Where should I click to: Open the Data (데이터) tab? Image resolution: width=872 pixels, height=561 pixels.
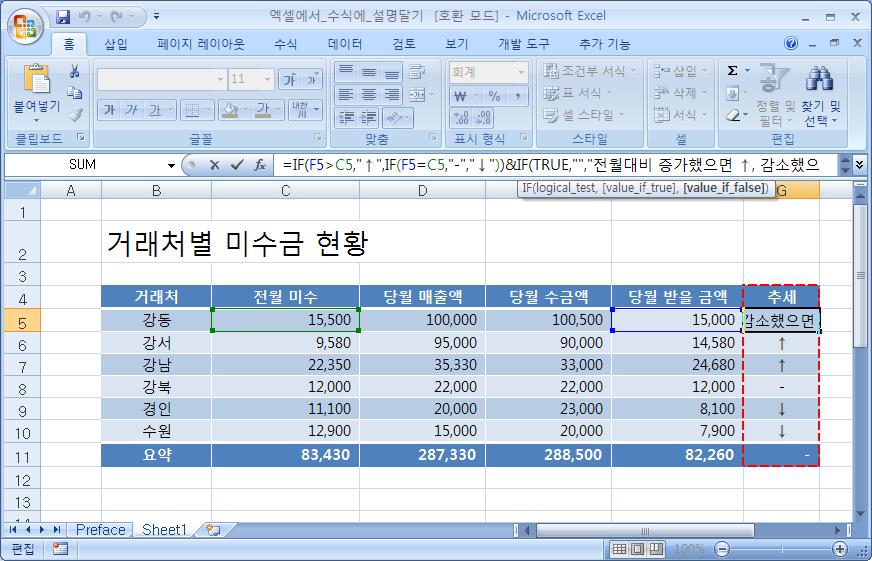(x=345, y=44)
